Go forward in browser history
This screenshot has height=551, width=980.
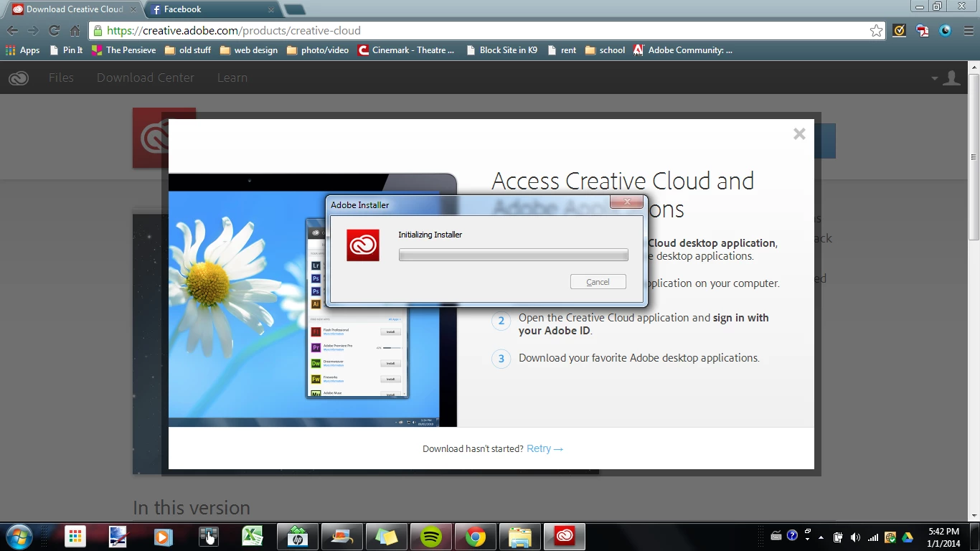[33, 31]
